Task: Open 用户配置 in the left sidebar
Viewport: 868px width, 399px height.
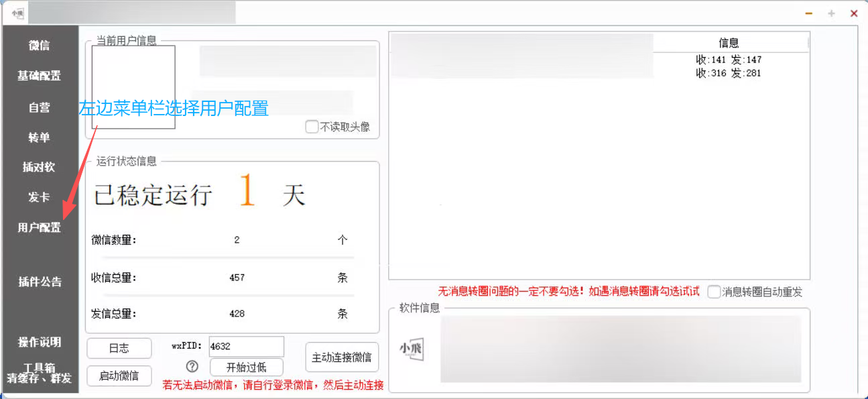Action: (40, 228)
